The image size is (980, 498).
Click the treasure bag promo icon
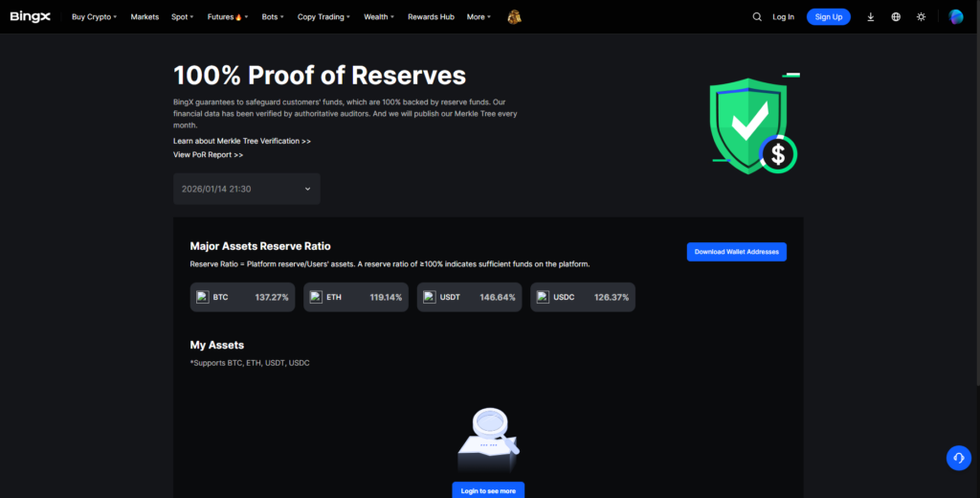514,17
